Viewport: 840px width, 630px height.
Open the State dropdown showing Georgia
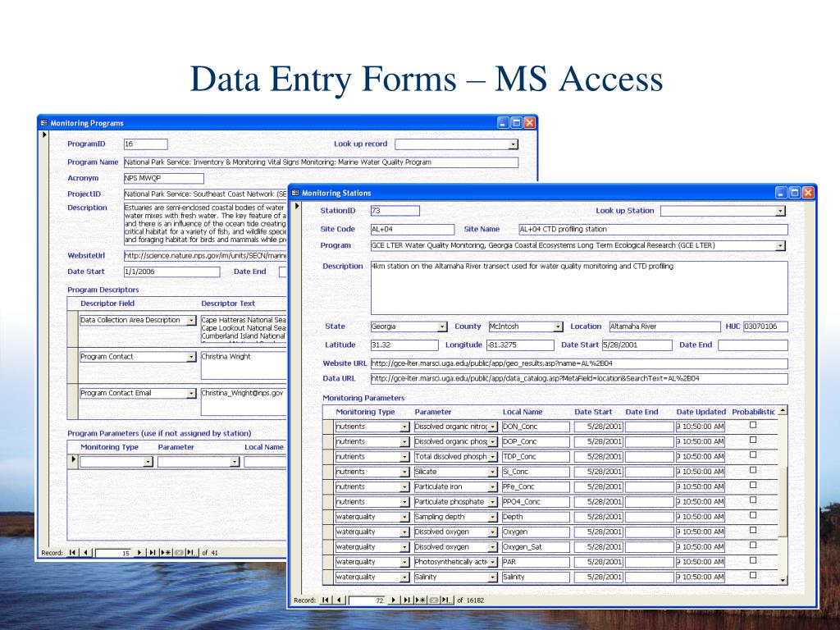pos(442,326)
